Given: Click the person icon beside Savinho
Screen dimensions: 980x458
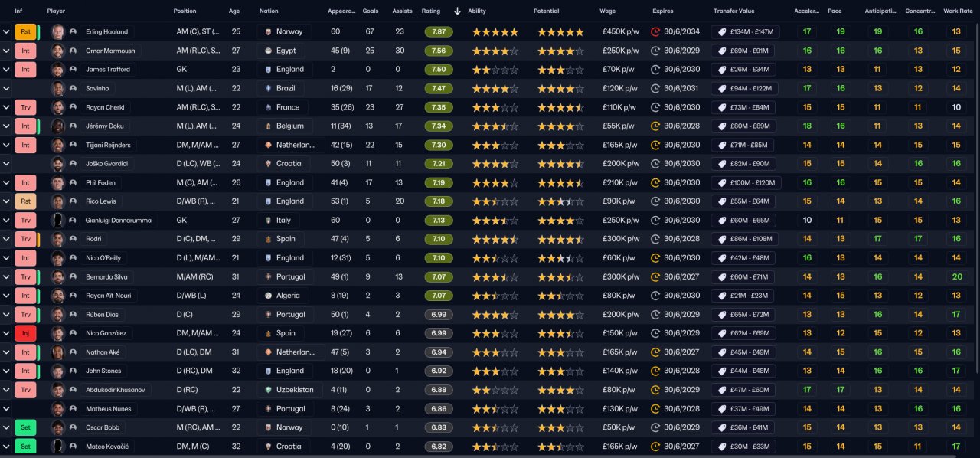Looking at the screenshot, I should click(73, 88).
